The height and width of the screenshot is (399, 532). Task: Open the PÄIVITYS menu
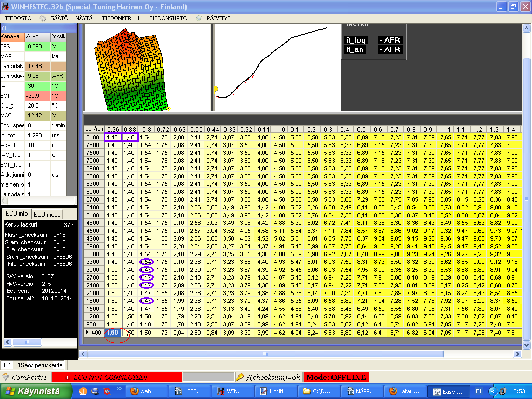click(219, 18)
